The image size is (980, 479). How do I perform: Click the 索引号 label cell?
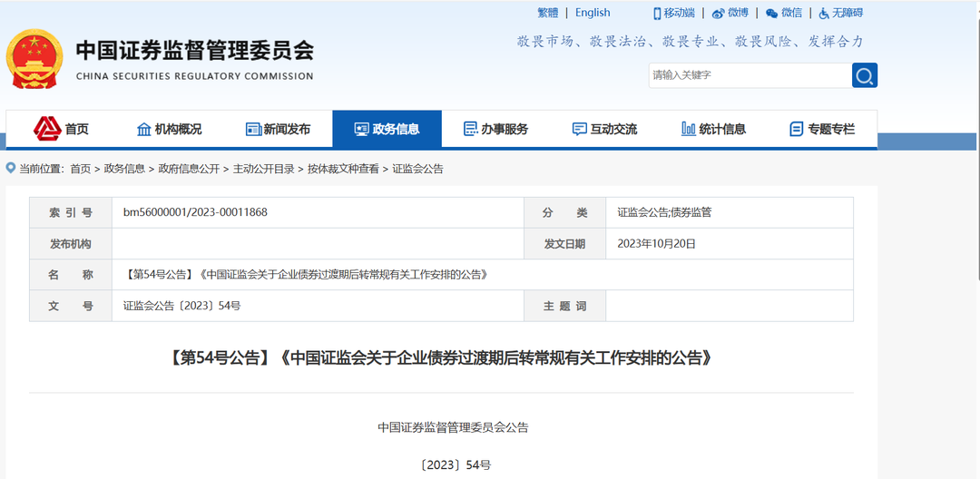click(71, 212)
